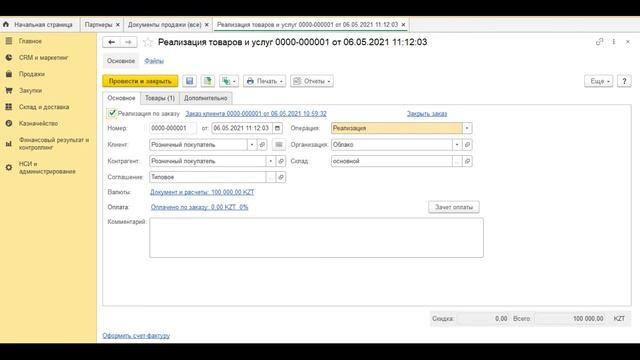The height and width of the screenshot is (360, 640).
Task: Switch to Документы продажи (все) tab
Action: [164, 24]
